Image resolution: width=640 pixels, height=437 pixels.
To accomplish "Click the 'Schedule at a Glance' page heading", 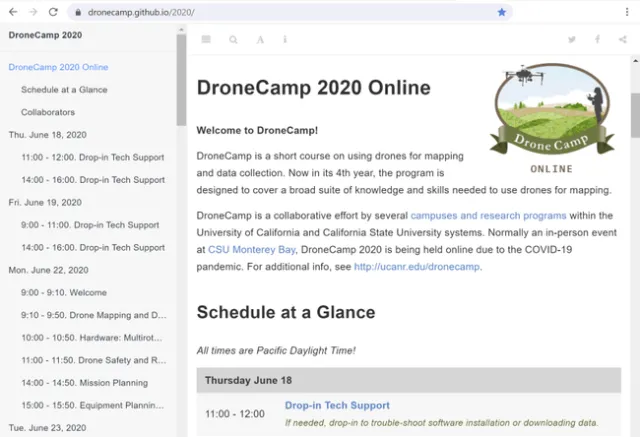I will pyautogui.click(x=286, y=312).
